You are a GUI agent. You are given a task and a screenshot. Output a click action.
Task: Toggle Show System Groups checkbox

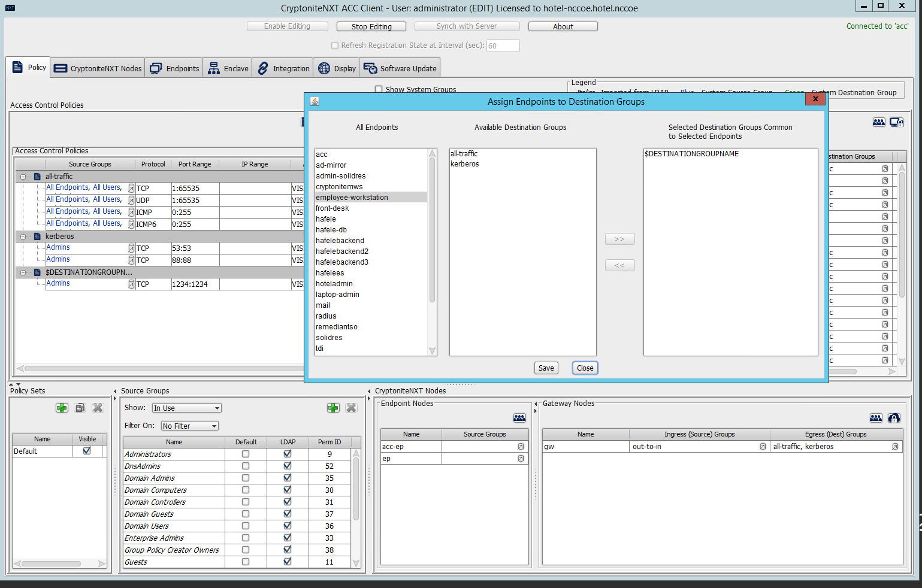379,89
